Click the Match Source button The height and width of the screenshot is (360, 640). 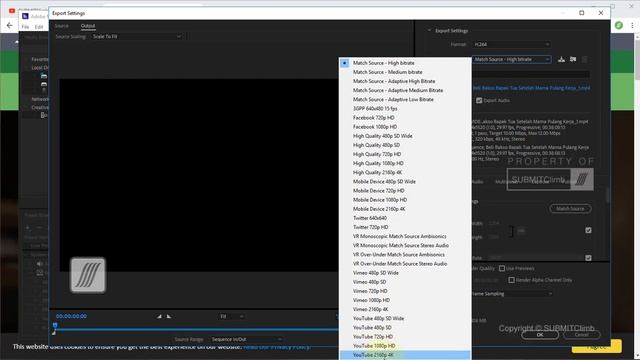pyautogui.click(x=570, y=209)
